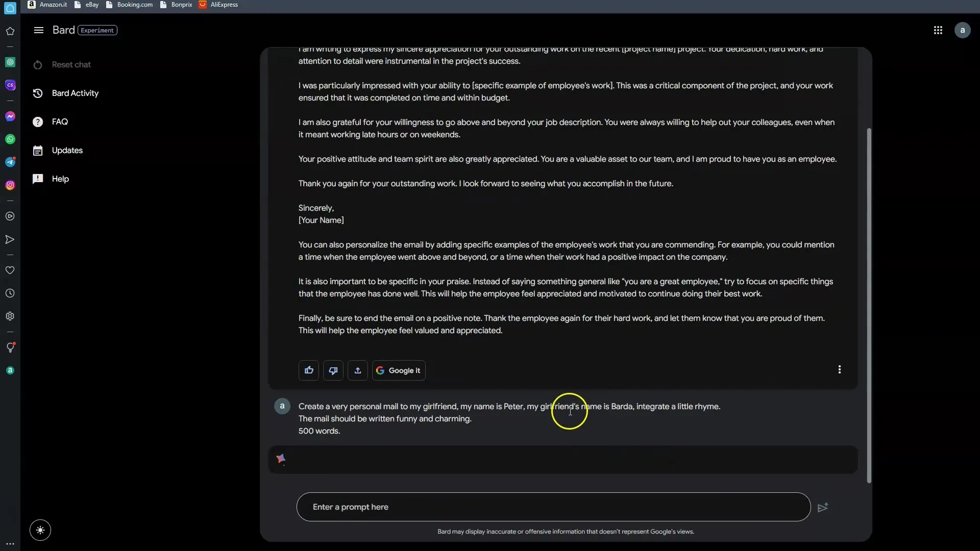Open Instagram in the browser sidebar
The height and width of the screenshot is (551, 980).
click(10, 185)
